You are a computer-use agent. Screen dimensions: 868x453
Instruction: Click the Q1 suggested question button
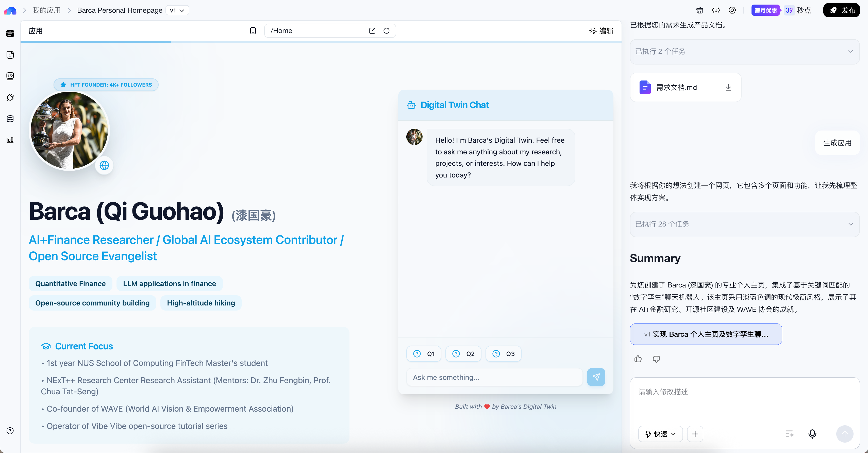pos(424,354)
